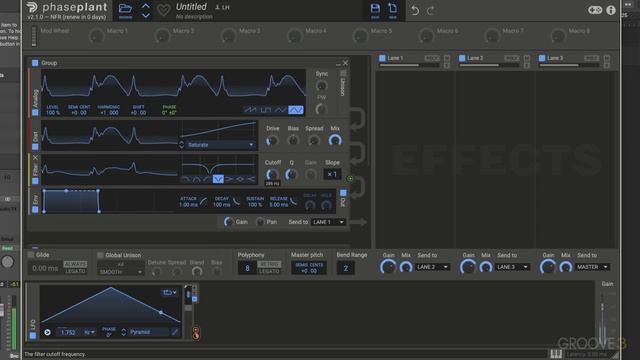Choose the low-shelf filter shape

pyautogui.click(x=229, y=179)
